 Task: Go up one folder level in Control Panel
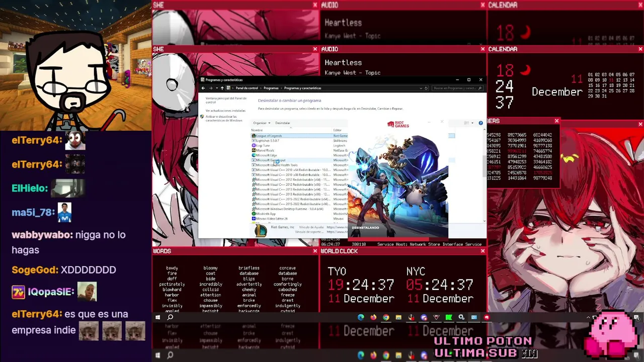[x=222, y=88]
